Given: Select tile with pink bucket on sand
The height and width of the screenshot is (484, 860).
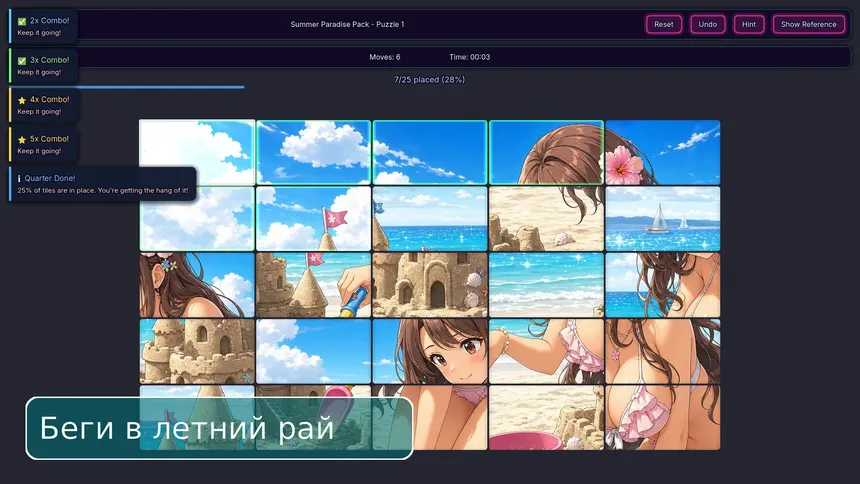Looking at the screenshot, I should tap(546, 418).
